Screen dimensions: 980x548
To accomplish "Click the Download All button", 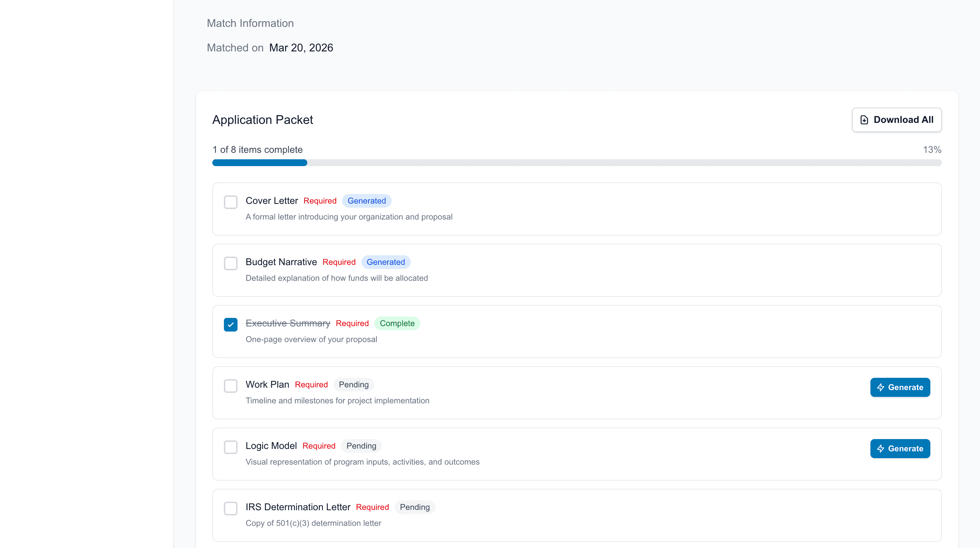I will click(897, 119).
